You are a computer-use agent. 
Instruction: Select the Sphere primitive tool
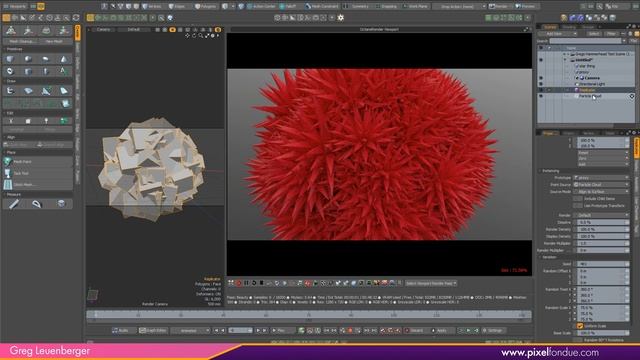point(28,59)
